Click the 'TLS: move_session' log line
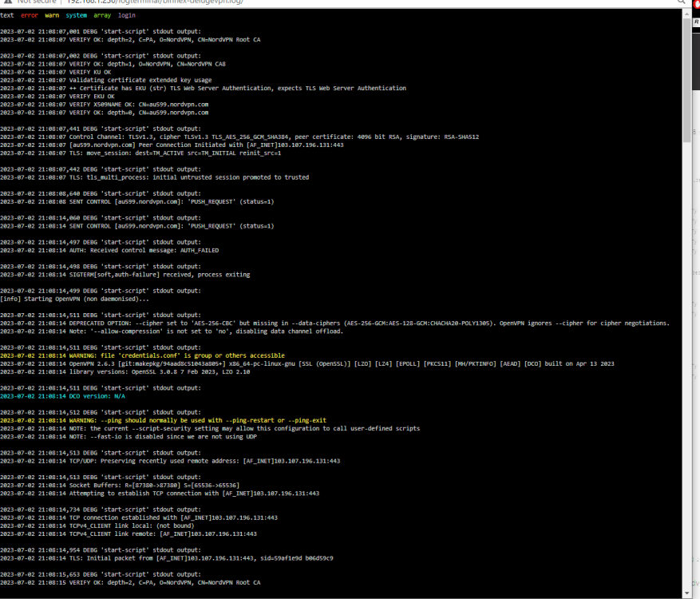This screenshot has height=599, width=700. pyautogui.click(x=140, y=153)
